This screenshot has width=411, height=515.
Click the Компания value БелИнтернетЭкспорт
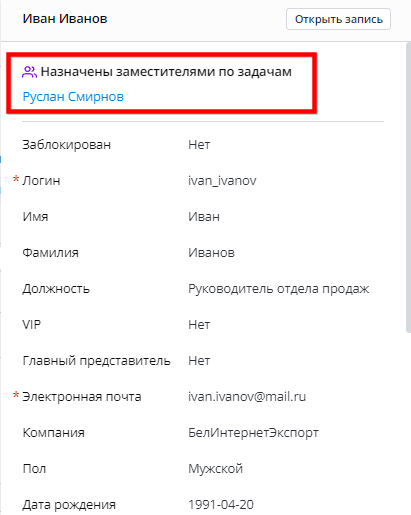[x=253, y=433]
